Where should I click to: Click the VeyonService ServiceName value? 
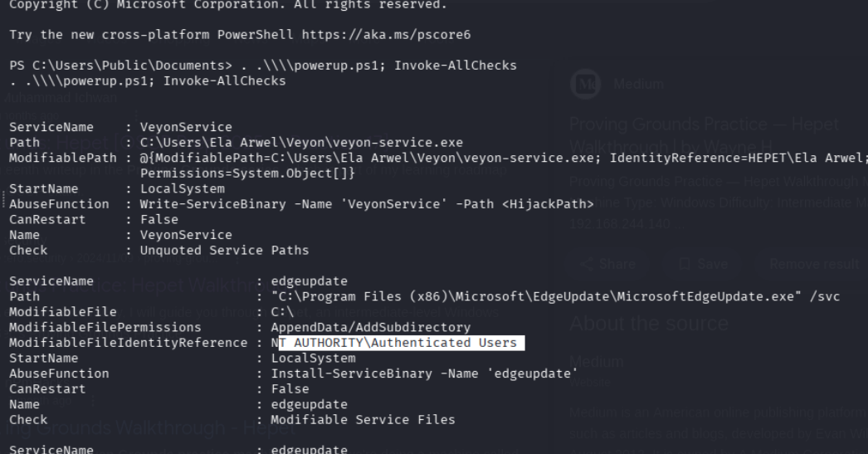(x=187, y=127)
